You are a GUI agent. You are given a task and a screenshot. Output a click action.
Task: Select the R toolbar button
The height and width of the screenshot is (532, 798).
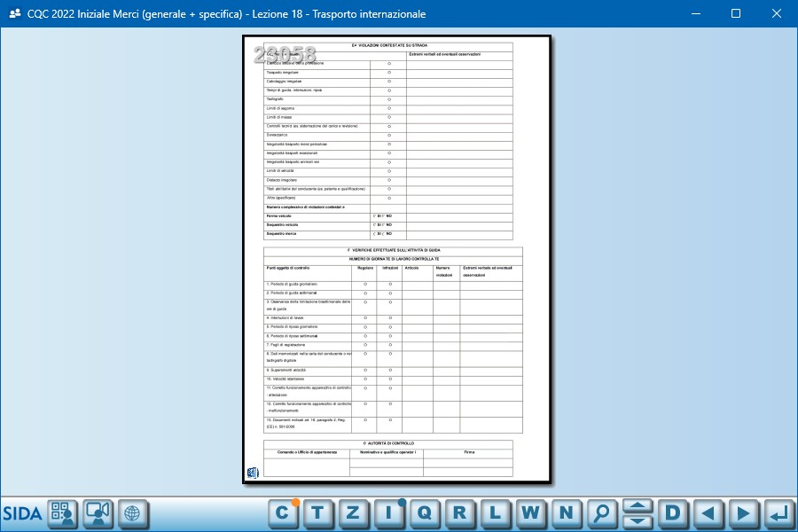459,512
